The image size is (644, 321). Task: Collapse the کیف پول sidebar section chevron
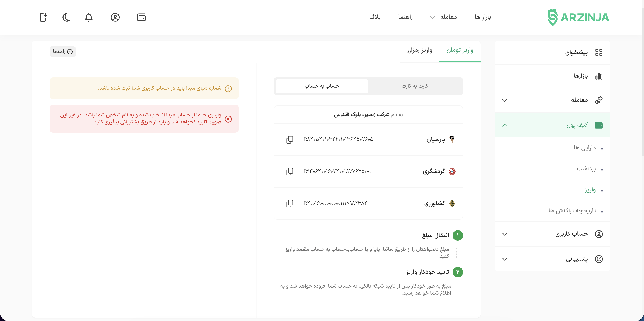[x=505, y=125]
